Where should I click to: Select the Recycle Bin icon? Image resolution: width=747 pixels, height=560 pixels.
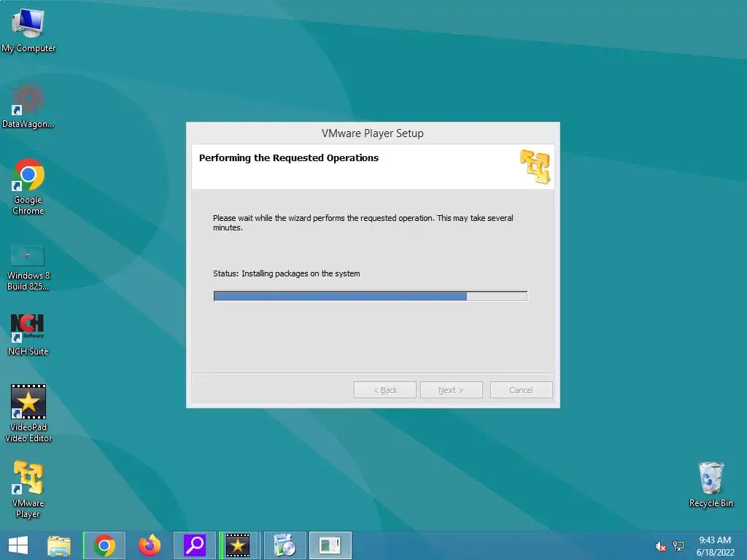click(711, 484)
